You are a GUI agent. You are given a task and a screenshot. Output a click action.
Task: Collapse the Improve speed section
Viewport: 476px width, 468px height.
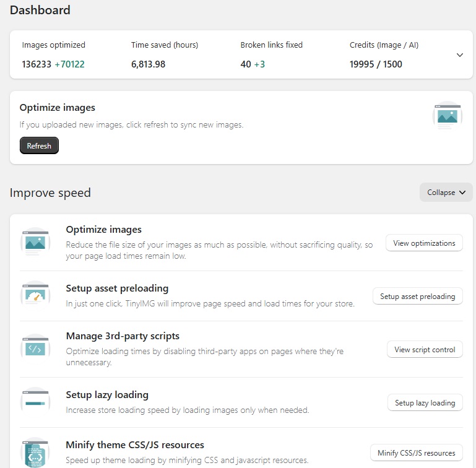pyautogui.click(x=446, y=193)
